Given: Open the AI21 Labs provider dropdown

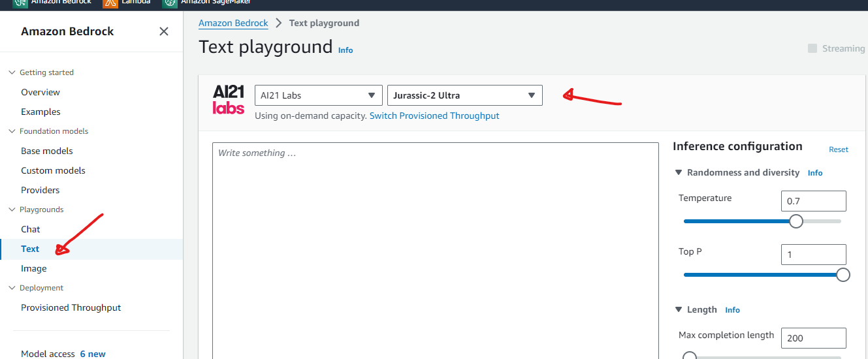Looking at the screenshot, I should point(318,95).
